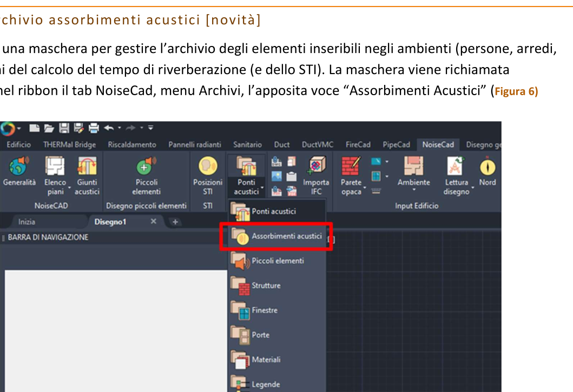Screen dimensions: 573x392
Task: Select Legende from the Archivi menu
Action: tap(276, 383)
